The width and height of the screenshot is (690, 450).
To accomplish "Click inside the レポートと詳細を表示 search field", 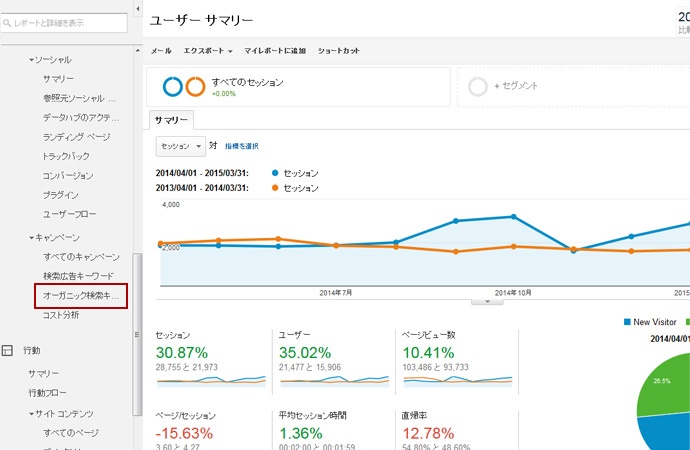I will (68, 19).
